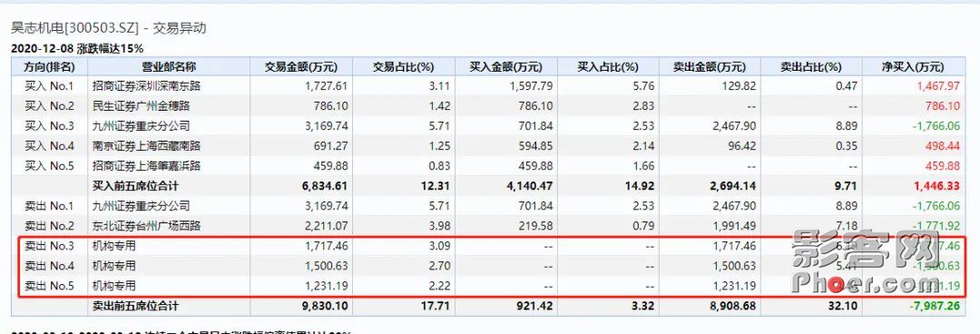Click the 卖出占比(%) column header

811,67
